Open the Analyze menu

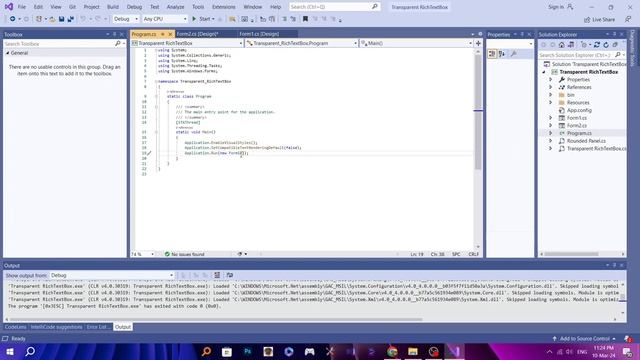pyautogui.click(x=176, y=7)
